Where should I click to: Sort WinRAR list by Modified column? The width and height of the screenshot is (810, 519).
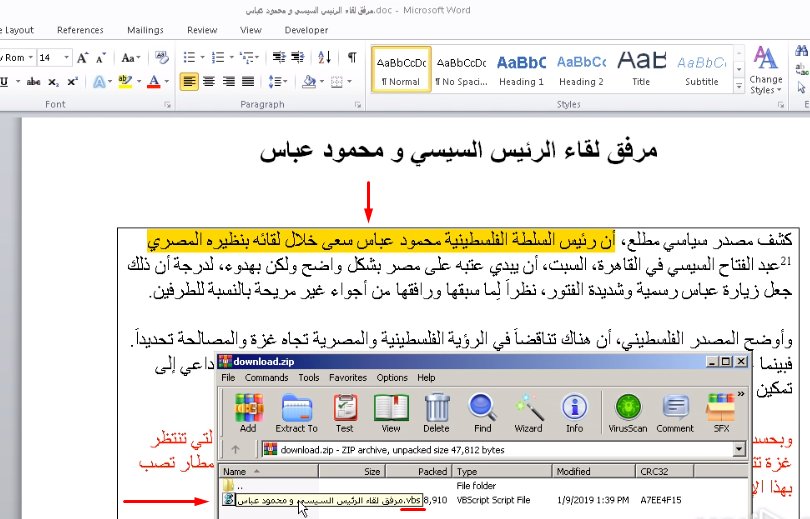594,471
